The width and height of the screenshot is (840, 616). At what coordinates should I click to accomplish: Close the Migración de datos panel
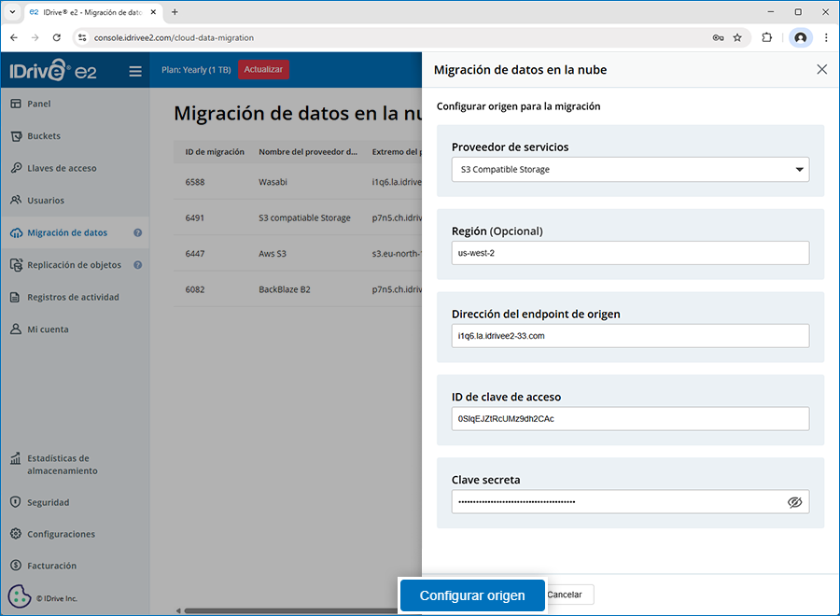(x=821, y=70)
